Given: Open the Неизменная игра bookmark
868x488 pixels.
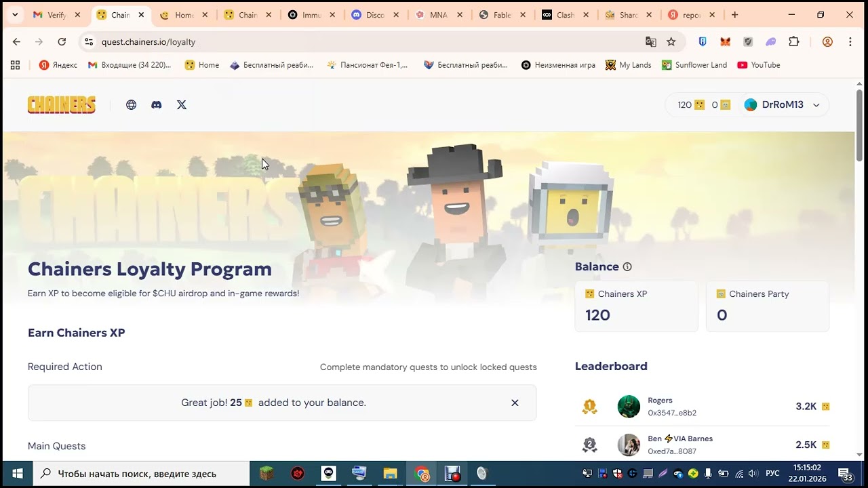Looking at the screenshot, I should 558,65.
